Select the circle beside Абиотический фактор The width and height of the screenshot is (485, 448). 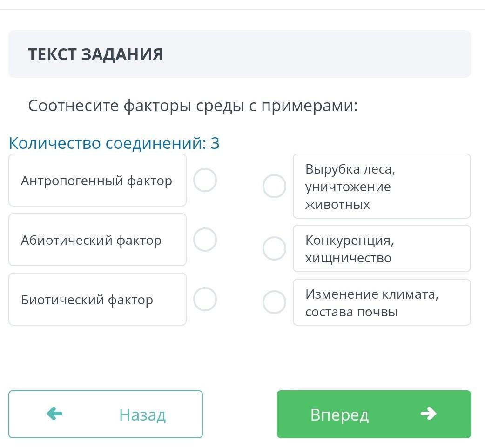point(205,240)
